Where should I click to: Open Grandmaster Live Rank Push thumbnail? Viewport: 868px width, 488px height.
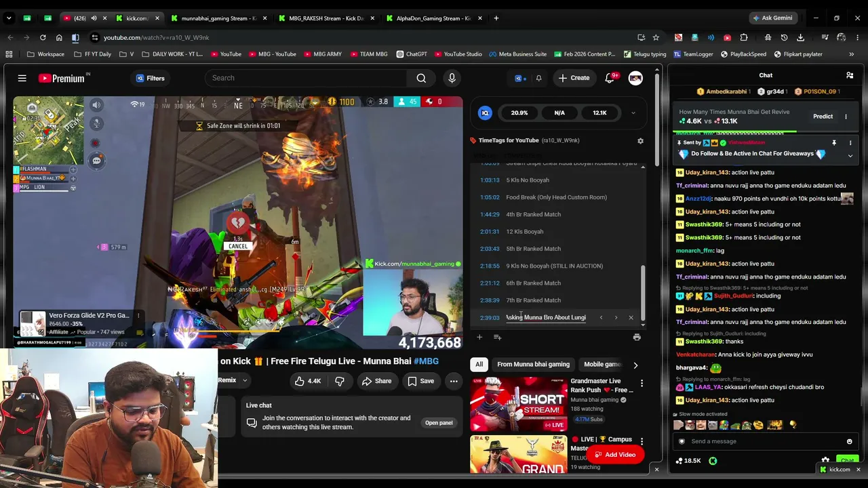[519, 405]
